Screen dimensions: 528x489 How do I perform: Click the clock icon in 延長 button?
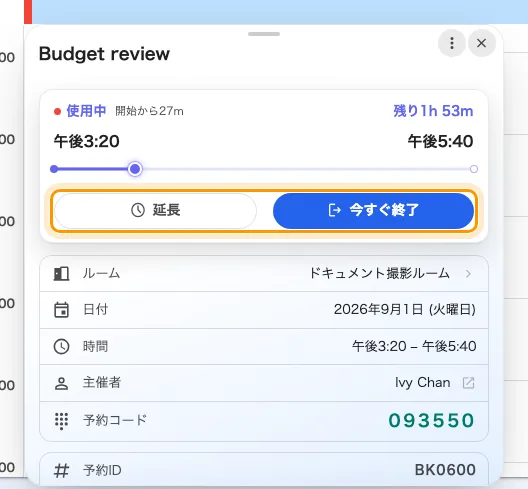[x=138, y=210]
